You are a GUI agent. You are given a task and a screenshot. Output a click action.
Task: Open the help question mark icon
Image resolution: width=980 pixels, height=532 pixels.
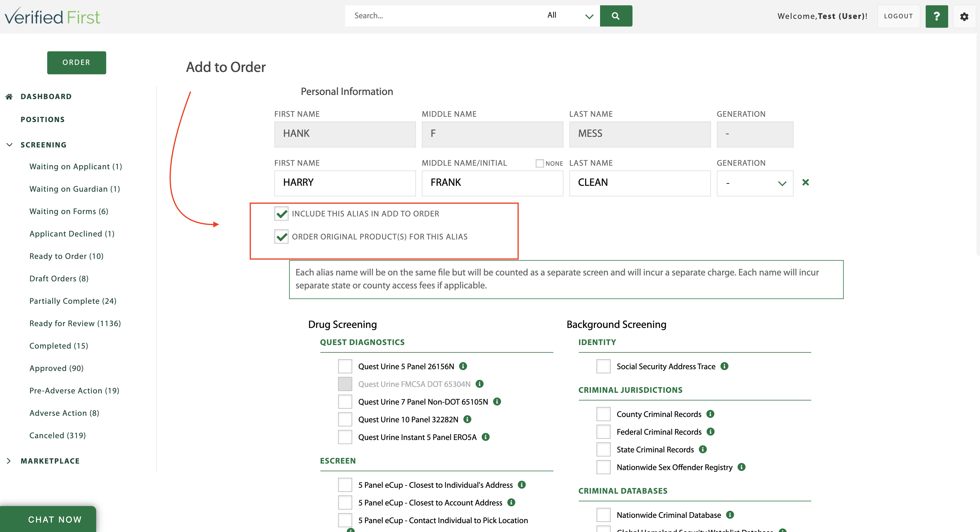[x=937, y=16]
